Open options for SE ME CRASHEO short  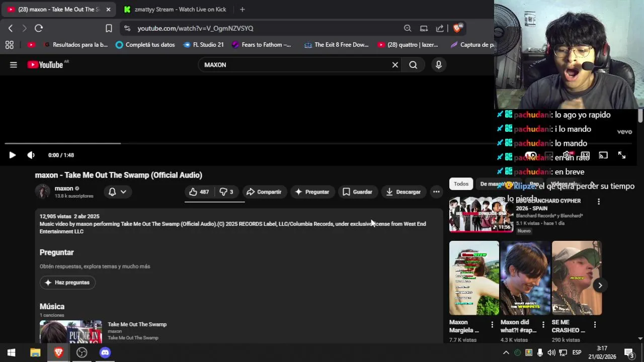(595, 325)
